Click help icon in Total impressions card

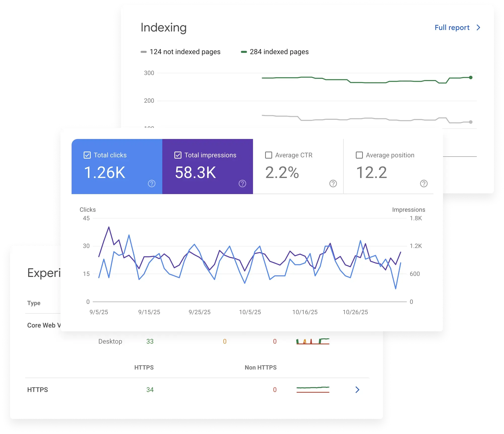click(x=242, y=184)
